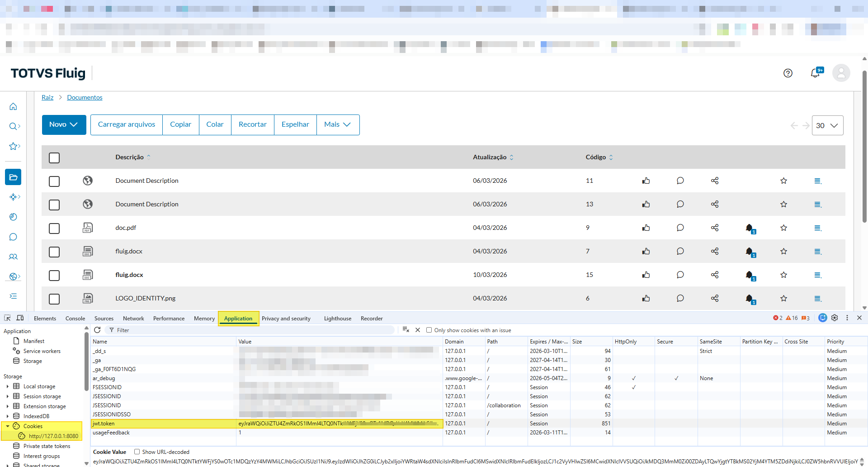Check the fluig.docx code 7 row
868x467 pixels.
(54, 252)
